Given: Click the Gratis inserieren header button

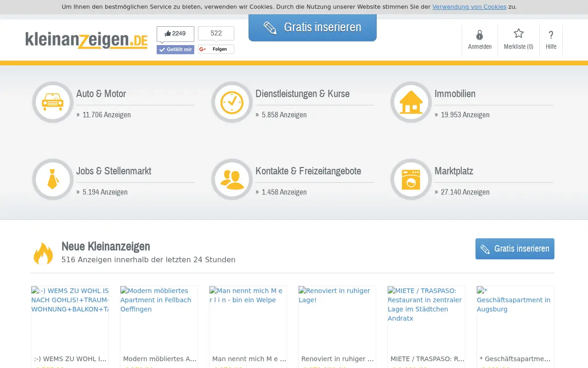Looking at the screenshot, I should point(312,28).
